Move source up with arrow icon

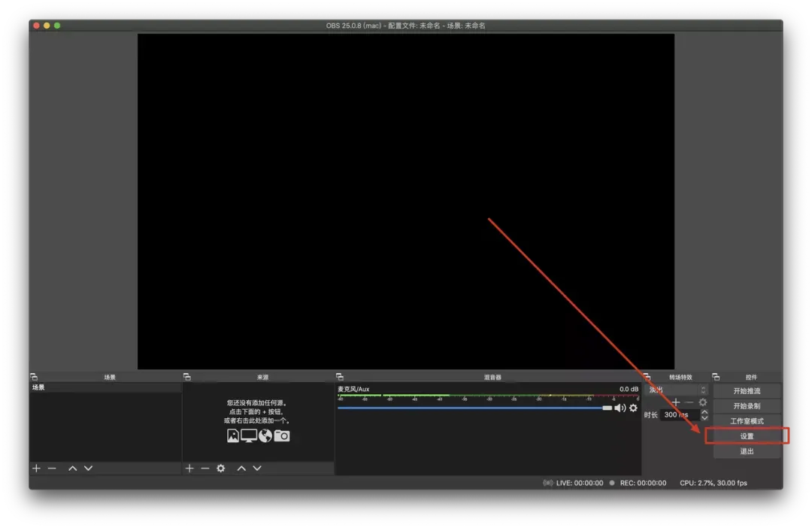click(x=241, y=469)
